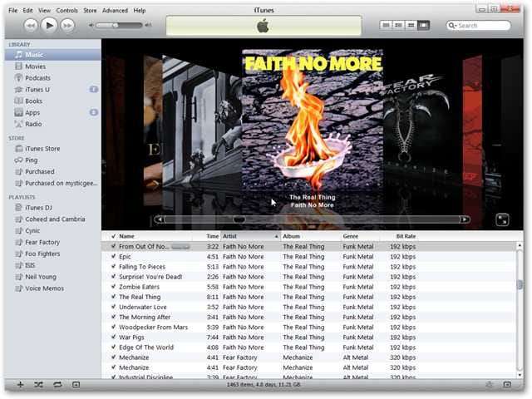This screenshot has height=399, width=532.
Task: Open the Cynic playlist
Action: 53,231
